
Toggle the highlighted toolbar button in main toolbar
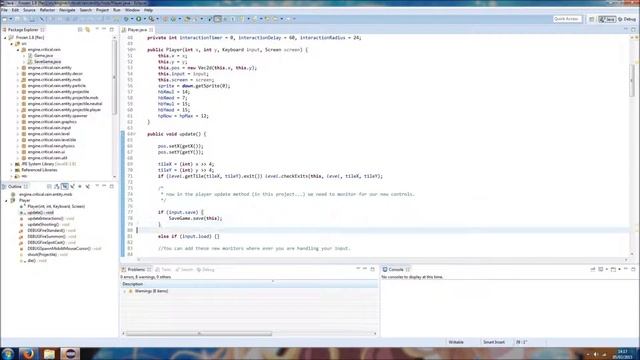(x=218, y=19)
